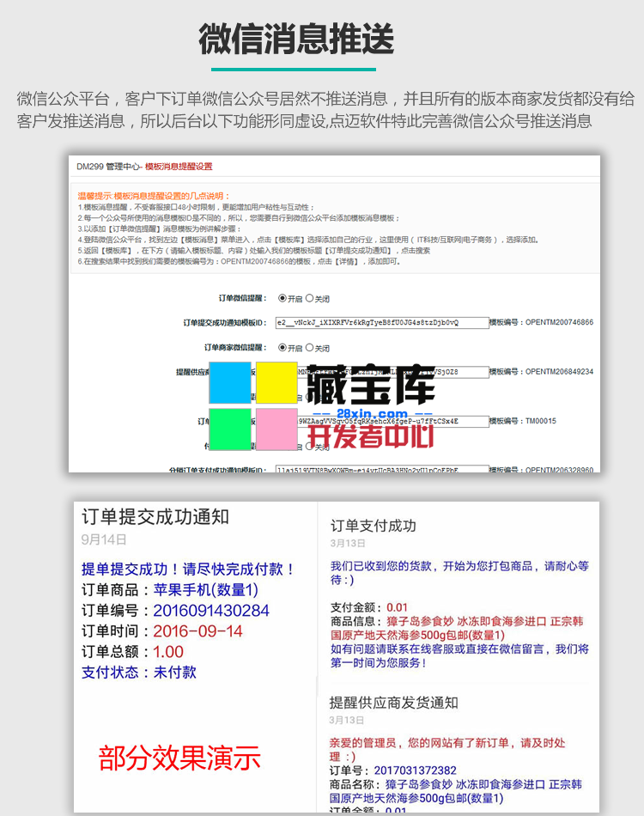Select 关闭 for 订单商家微信提醒
The height and width of the screenshot is (816, 644).
pyautogui.click(x=309, y=348)
